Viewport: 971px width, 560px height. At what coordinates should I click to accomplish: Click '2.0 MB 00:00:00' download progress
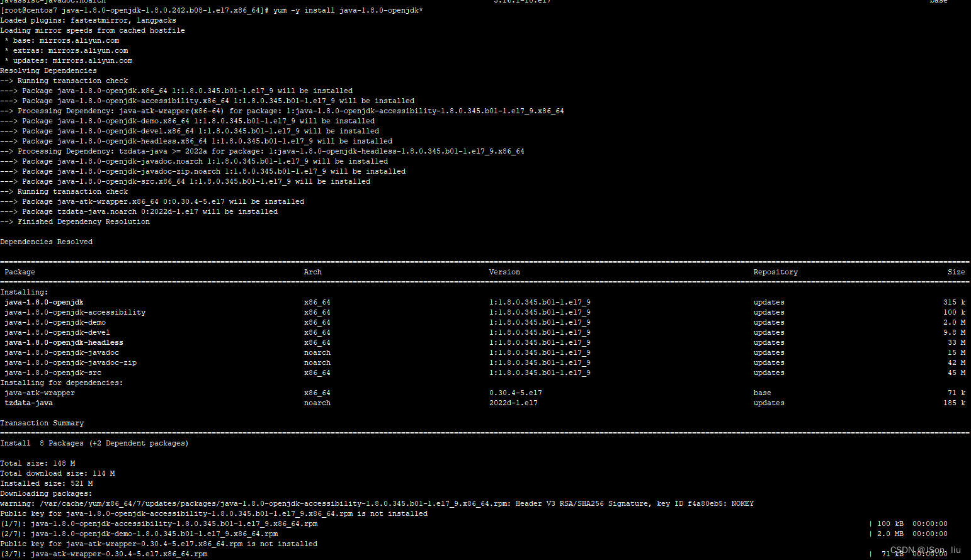click(x=912, y=534)
